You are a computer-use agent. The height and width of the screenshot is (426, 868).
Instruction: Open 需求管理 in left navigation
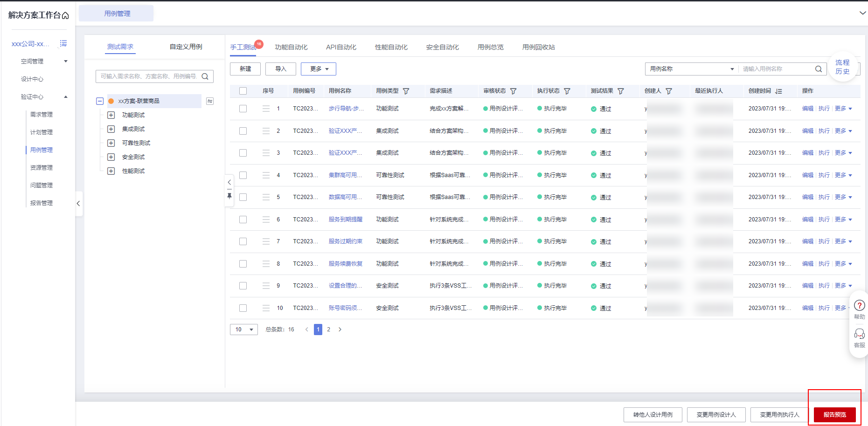point(42,115)
